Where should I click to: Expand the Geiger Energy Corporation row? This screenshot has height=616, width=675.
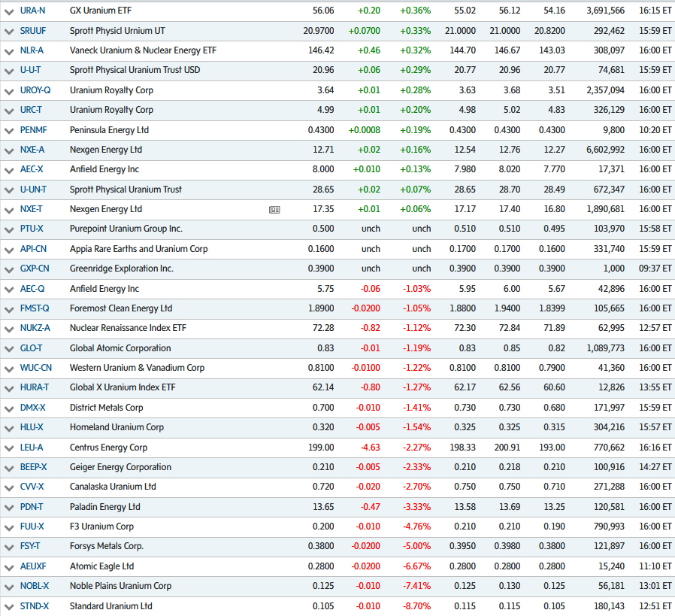(x=9, y=467)
